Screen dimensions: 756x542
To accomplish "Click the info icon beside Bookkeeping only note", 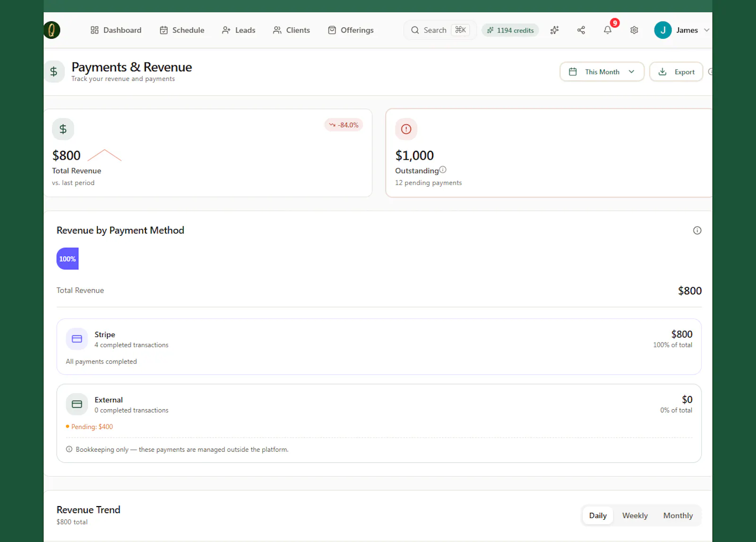I will [69, 449].
